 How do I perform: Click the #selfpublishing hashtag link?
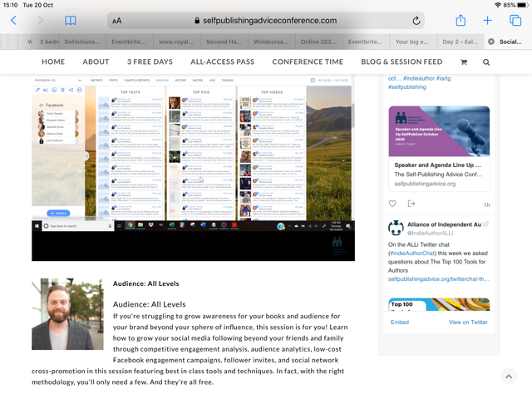[407, 86]
